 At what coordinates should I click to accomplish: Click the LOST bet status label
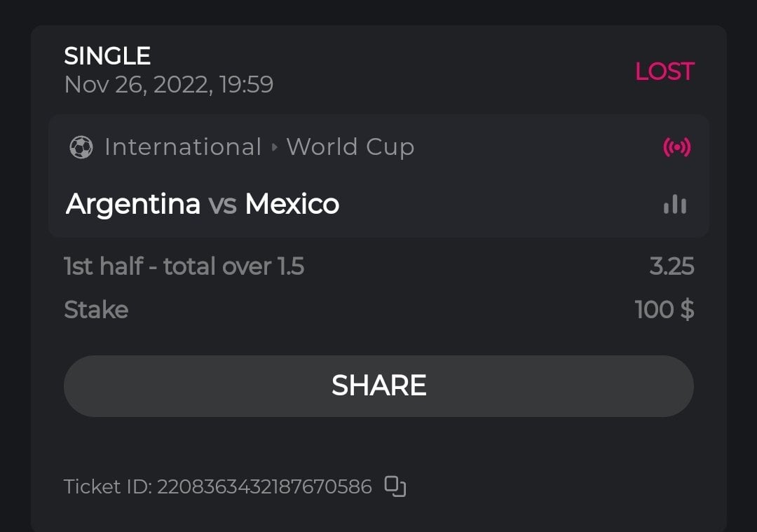[664, 71]
